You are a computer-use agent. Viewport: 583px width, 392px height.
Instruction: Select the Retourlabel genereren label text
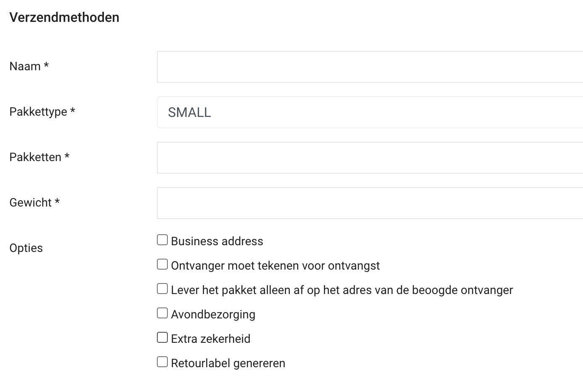pyautogui.click(x=227, y=363)
